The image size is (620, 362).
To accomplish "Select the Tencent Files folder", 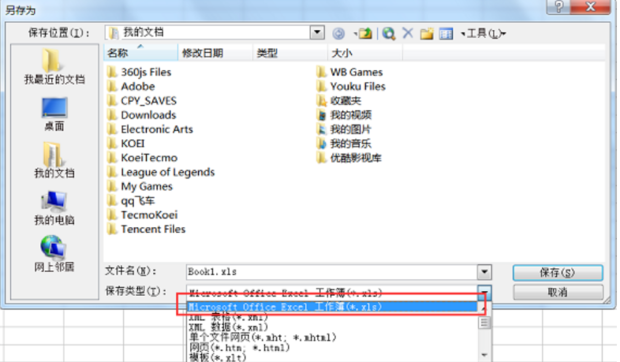I will pyautogui.click(x=146, y=229).
